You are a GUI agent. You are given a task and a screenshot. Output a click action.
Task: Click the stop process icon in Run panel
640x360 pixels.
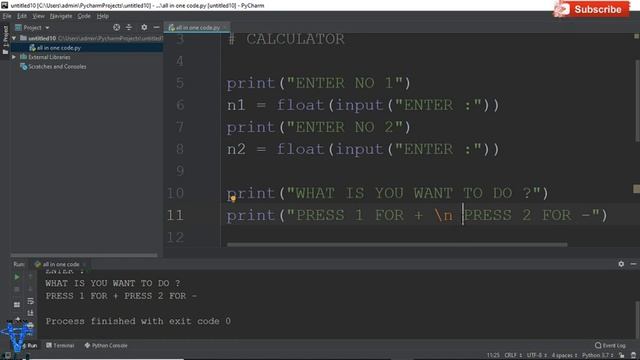click(x=17, y=289)
